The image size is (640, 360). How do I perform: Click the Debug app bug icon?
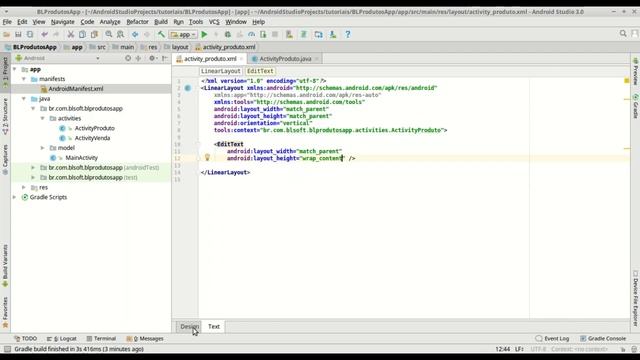(x=228, y=35)
